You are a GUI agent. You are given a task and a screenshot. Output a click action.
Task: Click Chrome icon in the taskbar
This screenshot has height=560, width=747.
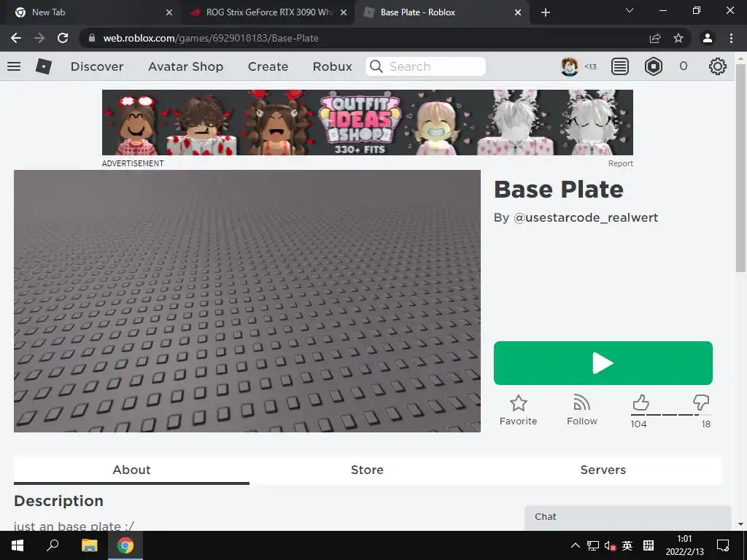(125, 545)
